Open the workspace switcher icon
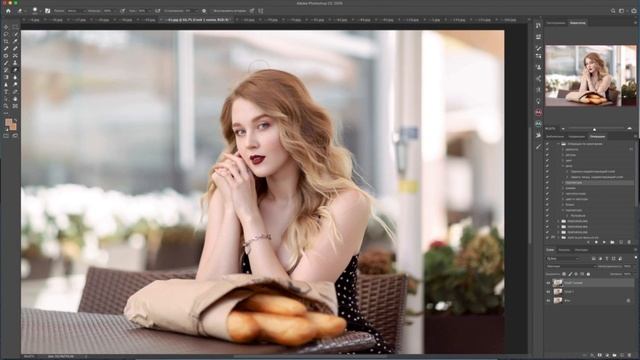The image size is (640, 360). point(622,11)
